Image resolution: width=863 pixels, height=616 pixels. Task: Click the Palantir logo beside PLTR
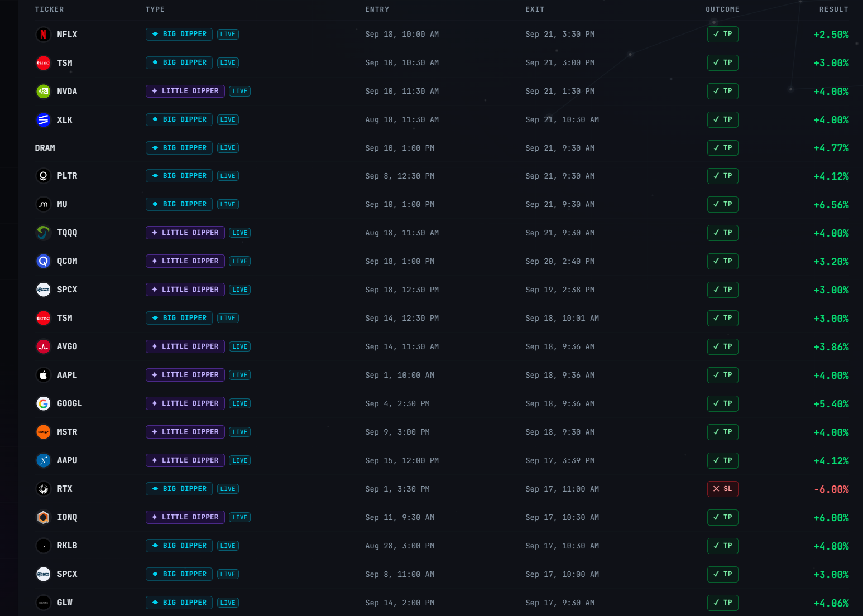pos(44,176)
